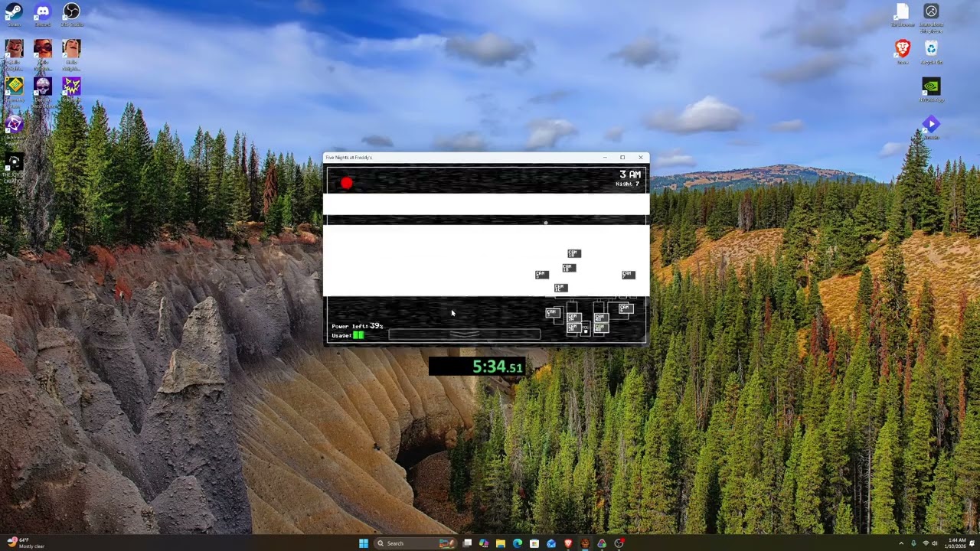Switch to the Freddy game taskbar icon
980x551 pixels.
tap(585, 543)
